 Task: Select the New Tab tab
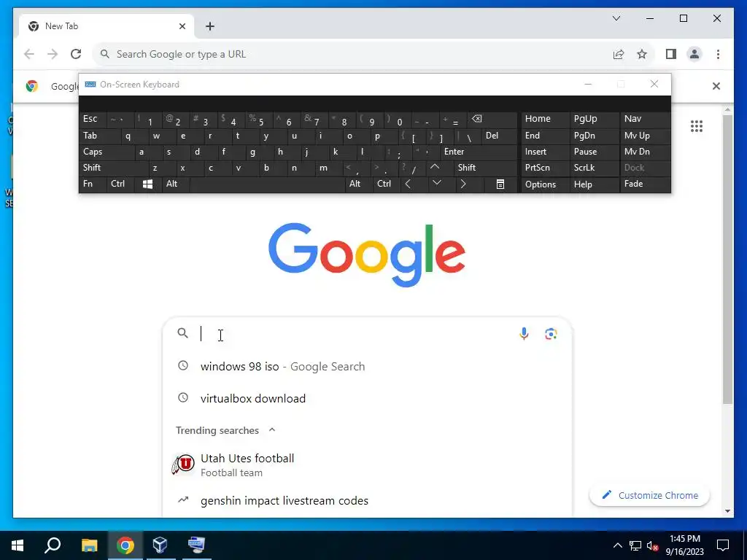(106, 26)
